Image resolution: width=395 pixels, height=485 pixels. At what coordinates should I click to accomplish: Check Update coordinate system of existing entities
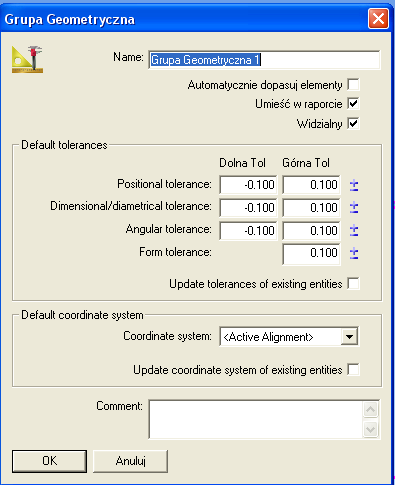(353, 370)
